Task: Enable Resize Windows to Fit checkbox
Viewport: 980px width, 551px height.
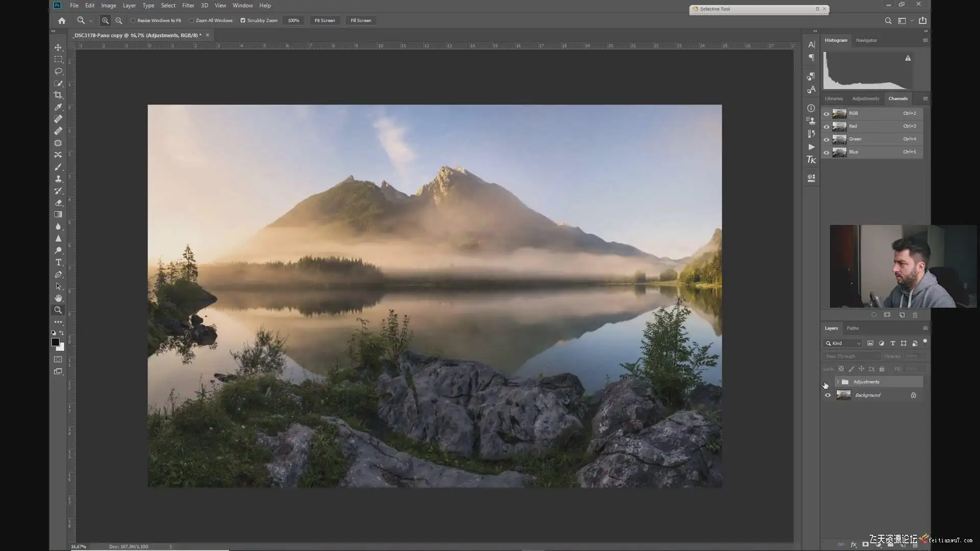Action: point(133,20)
